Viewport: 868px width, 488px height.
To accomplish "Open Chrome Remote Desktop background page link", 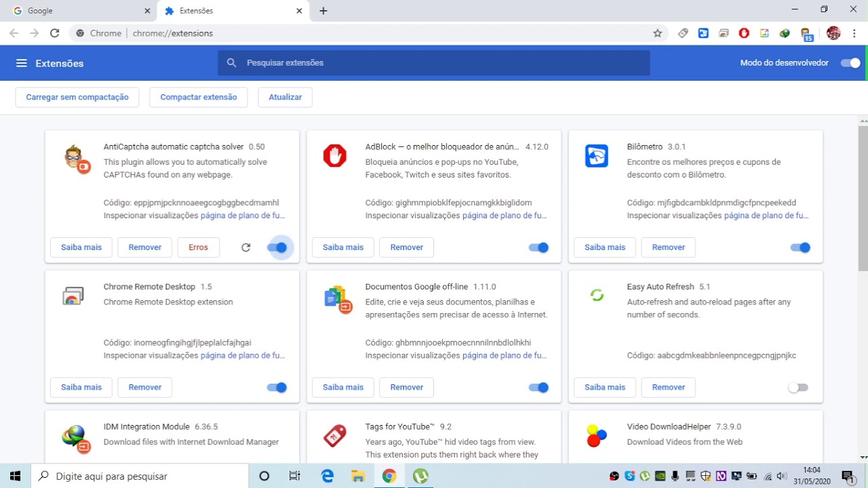I will coord(243,356).
